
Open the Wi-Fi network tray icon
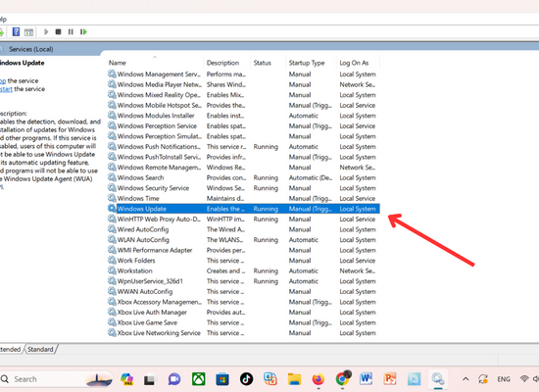tap(524, 379)
